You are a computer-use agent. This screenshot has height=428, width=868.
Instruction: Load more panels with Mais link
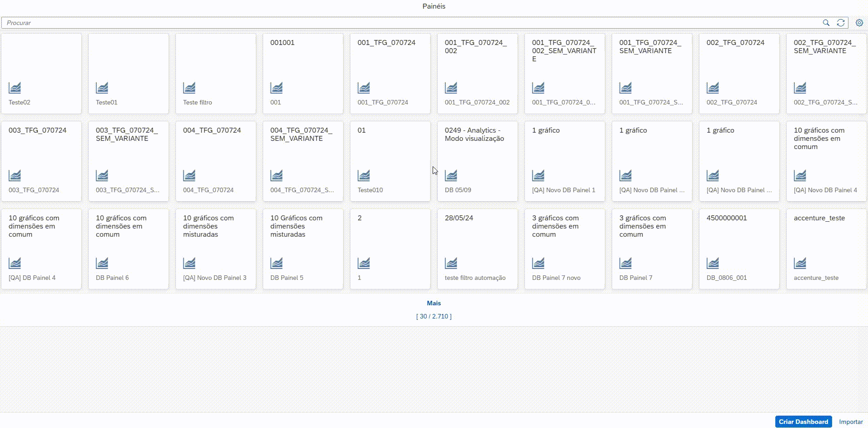pyautogui.click(x=434, y=303)
